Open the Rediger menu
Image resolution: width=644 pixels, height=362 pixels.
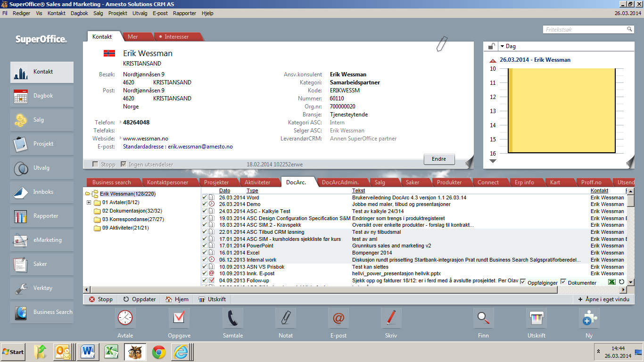tap(21, 13)
